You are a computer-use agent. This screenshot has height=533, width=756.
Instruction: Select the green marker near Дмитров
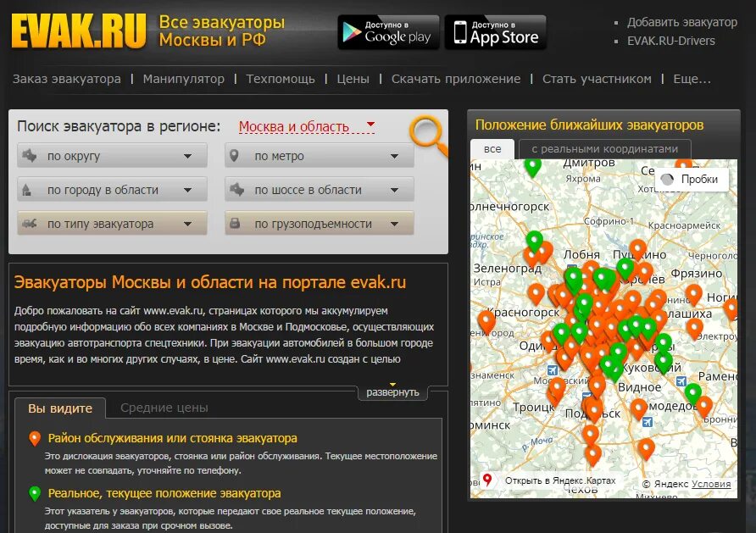click(533, 167)
